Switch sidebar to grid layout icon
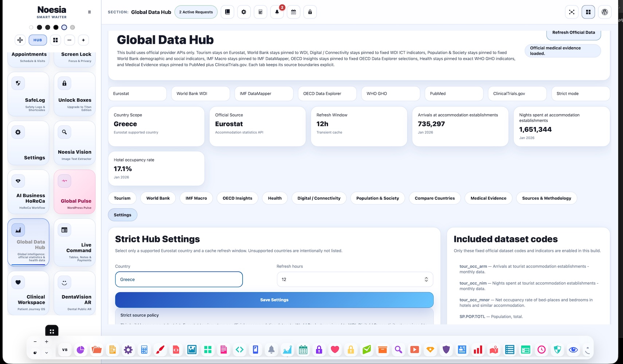Viewport: 623px width, 364px height. (x=55, y=40)
